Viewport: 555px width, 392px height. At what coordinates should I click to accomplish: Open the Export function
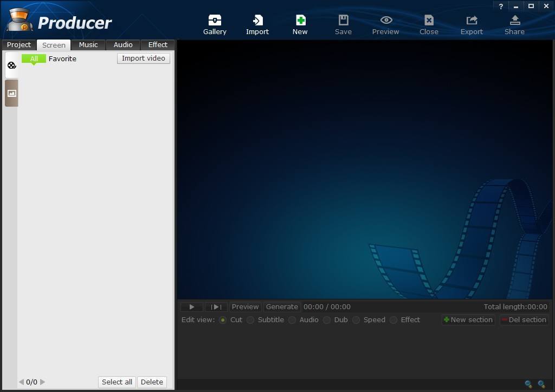pyautogui.click(x=471, y=23)
